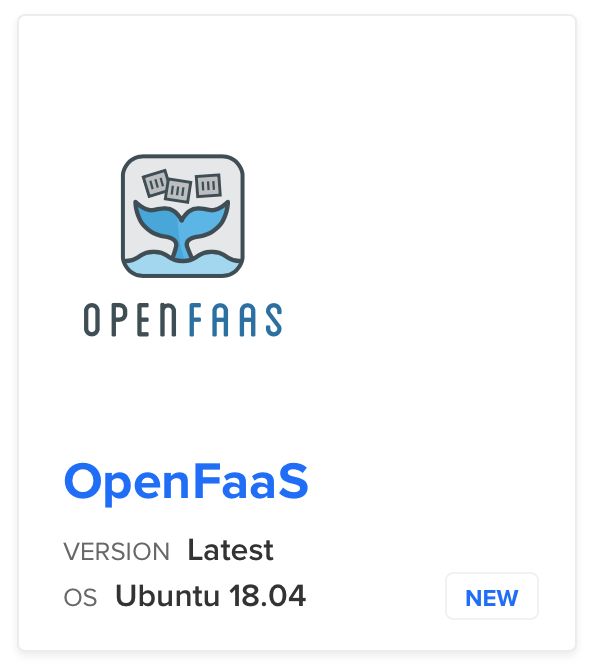This screenshot has height=672, width=594.
Task: Select the VERSION label text
Action: 117,551
